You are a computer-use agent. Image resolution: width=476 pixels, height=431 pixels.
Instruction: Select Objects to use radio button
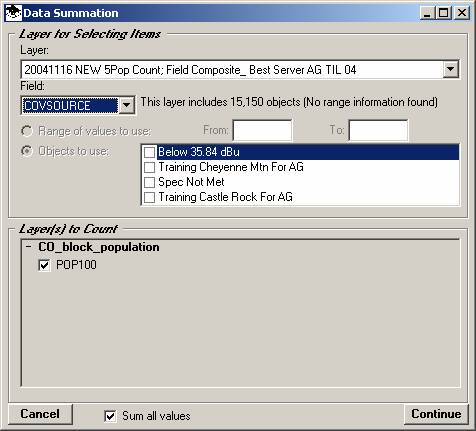pyautogui.click(x=27, y=151)
